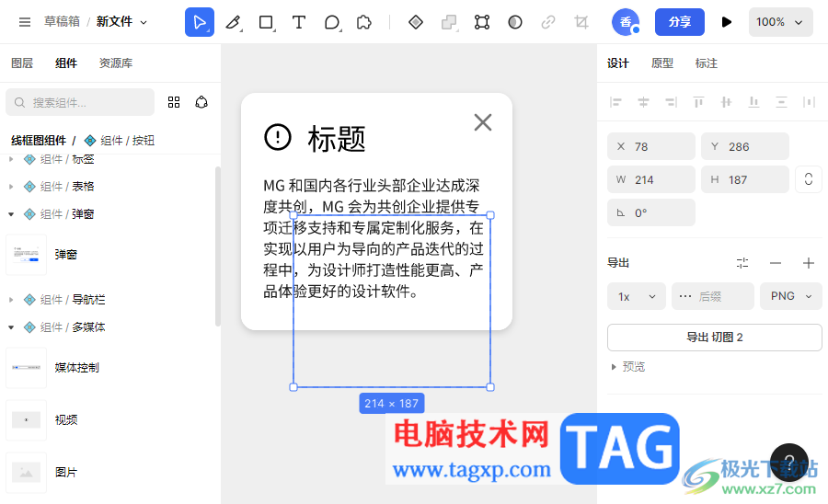Screen dimensions: 828x504
Task: Add export setting with plus icon
Action: point(809,263)
